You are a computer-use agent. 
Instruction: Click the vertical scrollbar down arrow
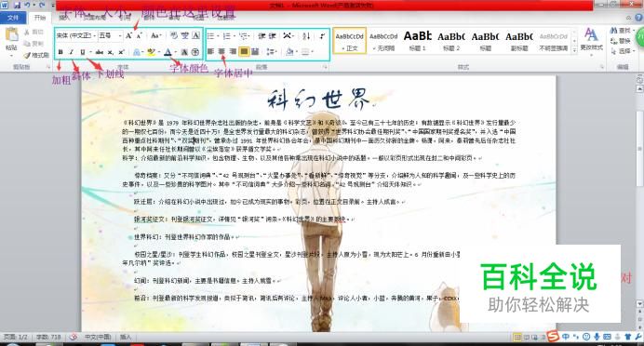639,304
